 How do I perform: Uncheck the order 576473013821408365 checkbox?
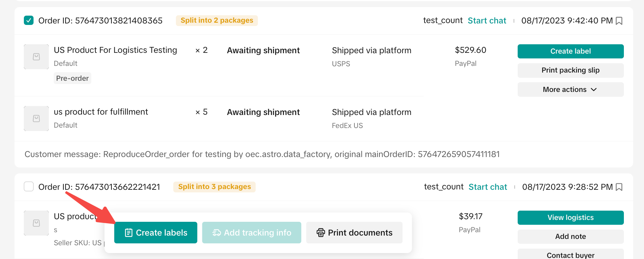(x=29, y=20)
